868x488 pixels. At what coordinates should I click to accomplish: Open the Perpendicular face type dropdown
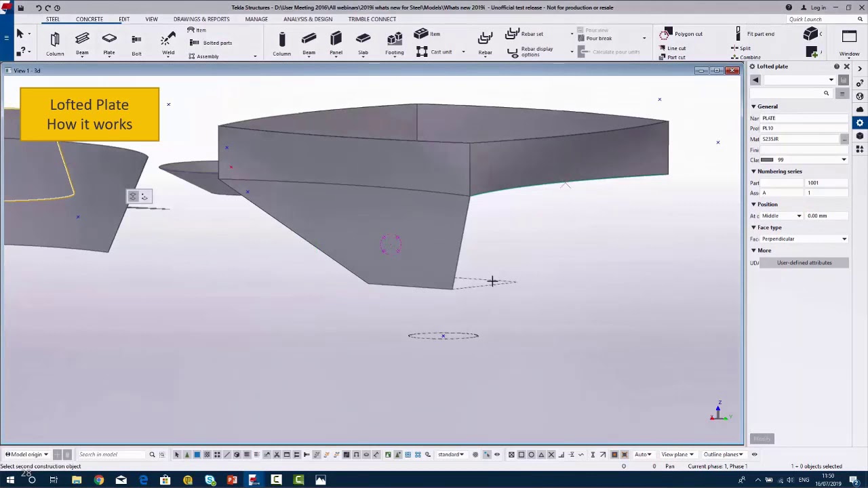[844, 239]
